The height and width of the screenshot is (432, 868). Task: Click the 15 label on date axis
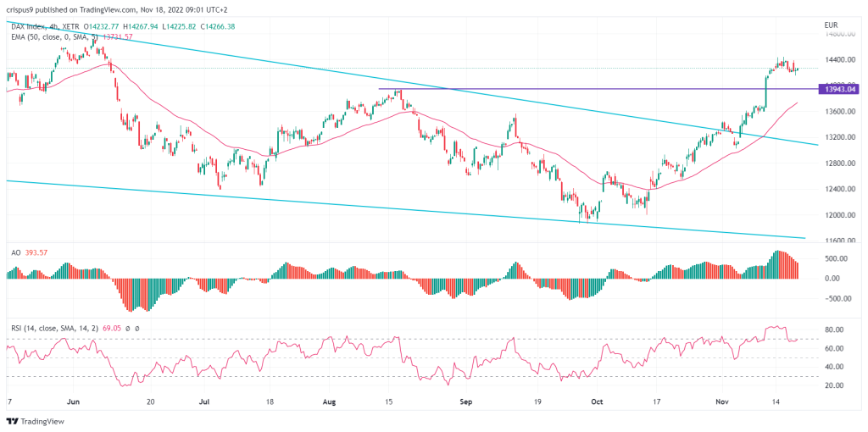[390, 402]
